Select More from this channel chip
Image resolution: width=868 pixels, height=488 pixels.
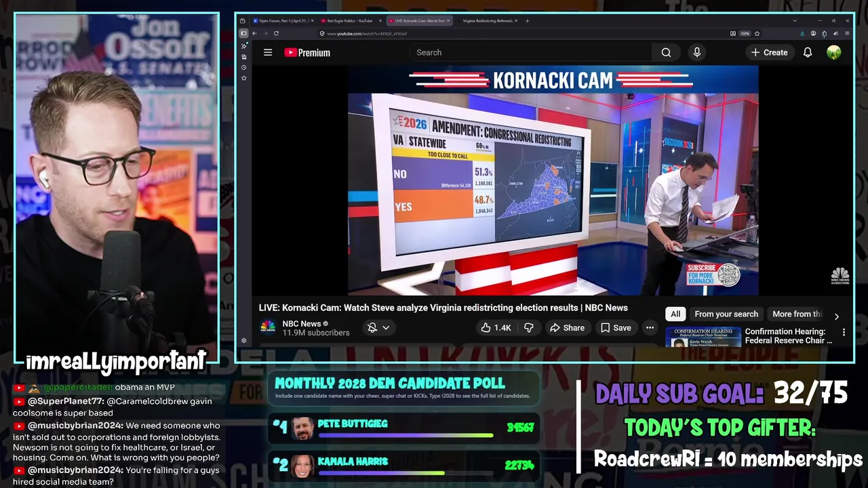(797, 314)
